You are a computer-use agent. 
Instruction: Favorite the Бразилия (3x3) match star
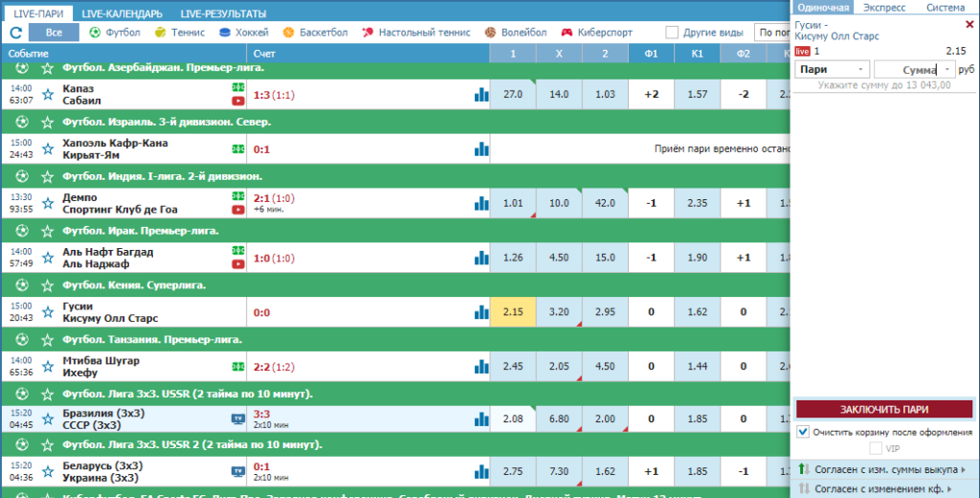click(48, 419)
